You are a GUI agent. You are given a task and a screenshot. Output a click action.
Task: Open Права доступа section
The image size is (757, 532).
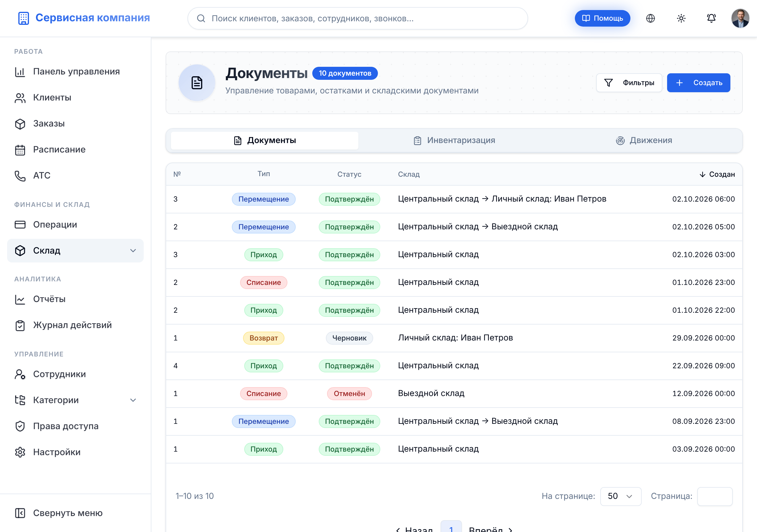(x=75, y=426)
